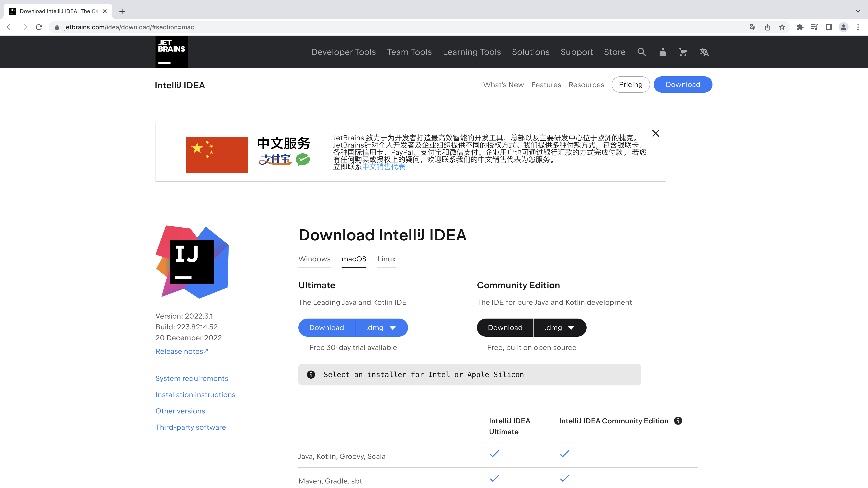Click the language translation icon

[704, 52]
